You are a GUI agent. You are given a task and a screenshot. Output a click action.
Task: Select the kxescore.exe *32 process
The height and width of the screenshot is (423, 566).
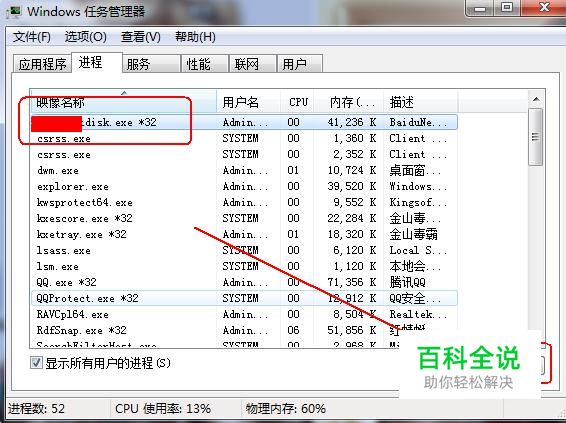(x=244, y=218)
